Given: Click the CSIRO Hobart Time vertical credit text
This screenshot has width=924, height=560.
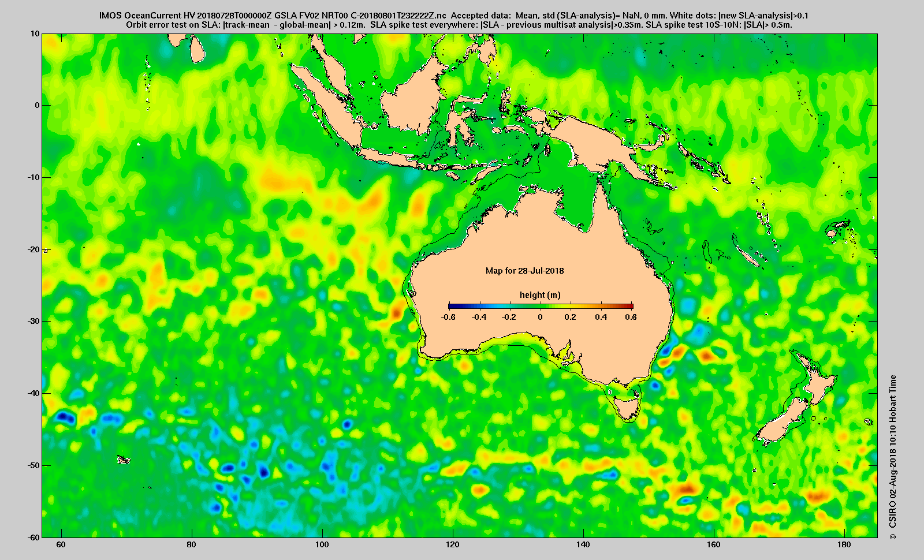Looking at the screenshot, I should 893,456.
